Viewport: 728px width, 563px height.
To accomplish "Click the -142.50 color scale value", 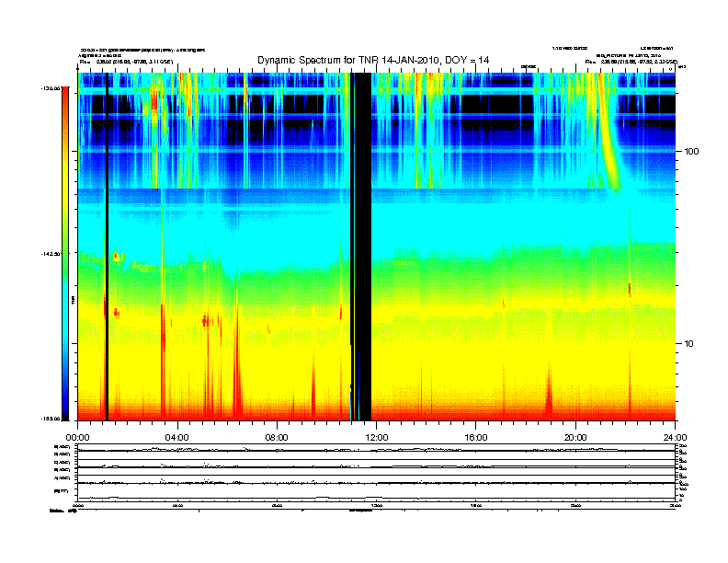I will tap(51, 254).
